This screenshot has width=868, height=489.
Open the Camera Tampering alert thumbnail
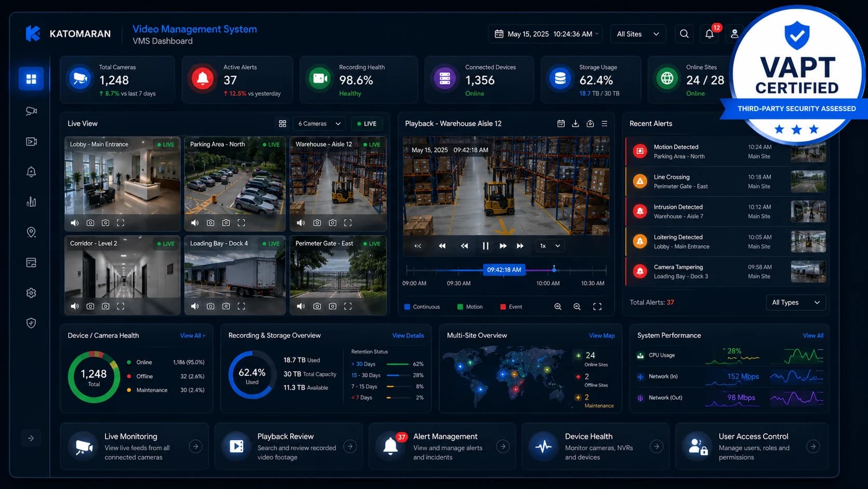(808, 272)
